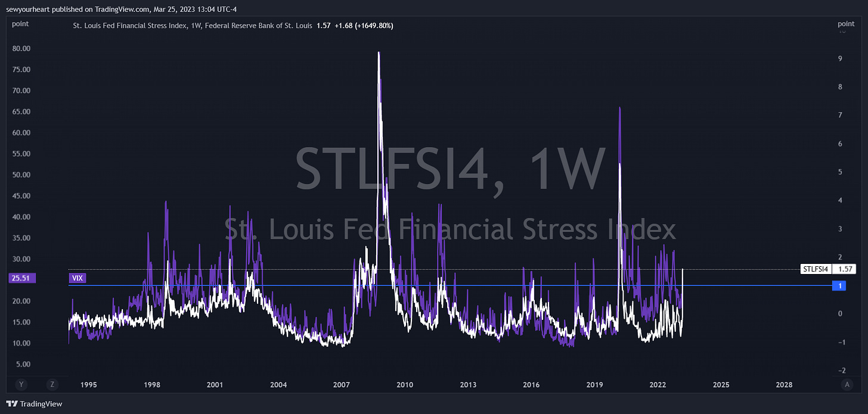Click the 2025 time axis label
The image size is (868, 414).
point(721,385)
